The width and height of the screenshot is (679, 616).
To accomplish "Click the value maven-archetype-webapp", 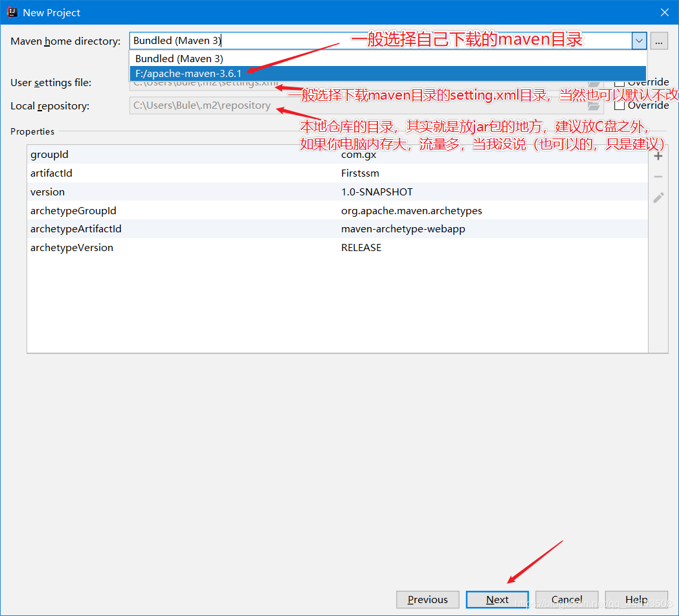I will 403,229.
